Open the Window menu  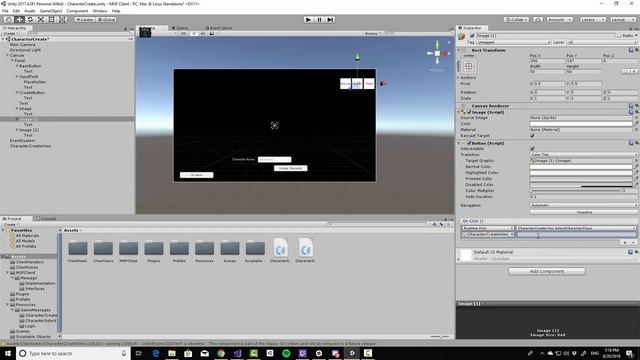(x=100, y=11)
